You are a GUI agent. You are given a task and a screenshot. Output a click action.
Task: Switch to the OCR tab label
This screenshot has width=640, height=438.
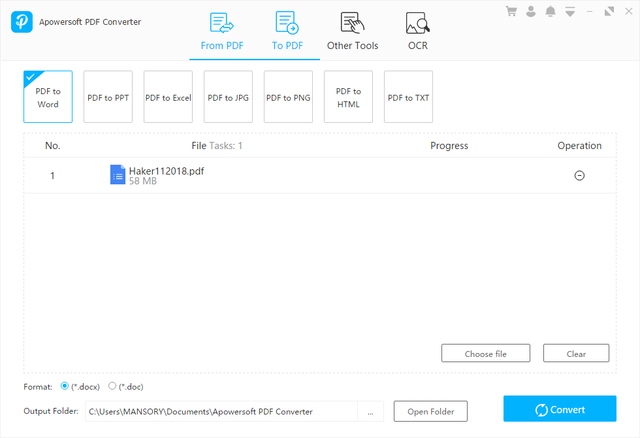click(418, 46)
